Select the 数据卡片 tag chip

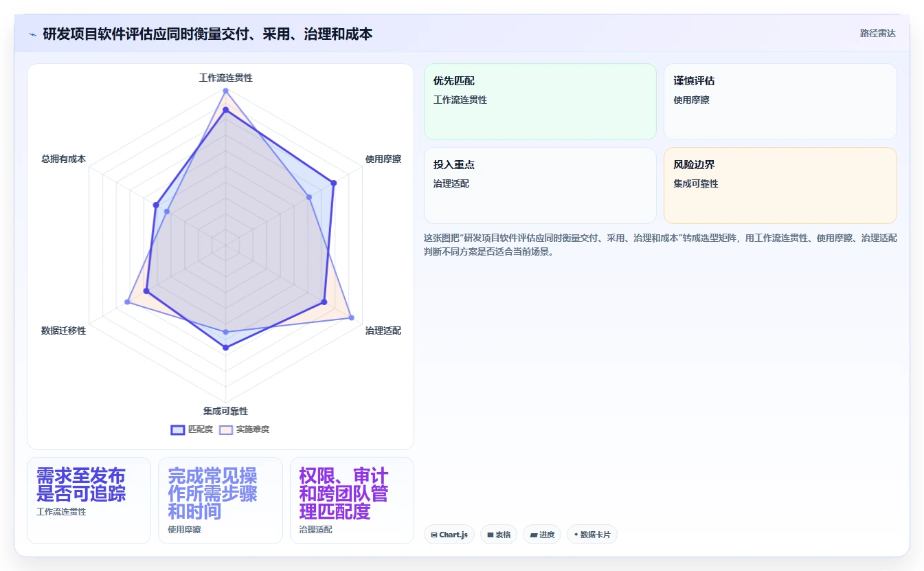592,535
